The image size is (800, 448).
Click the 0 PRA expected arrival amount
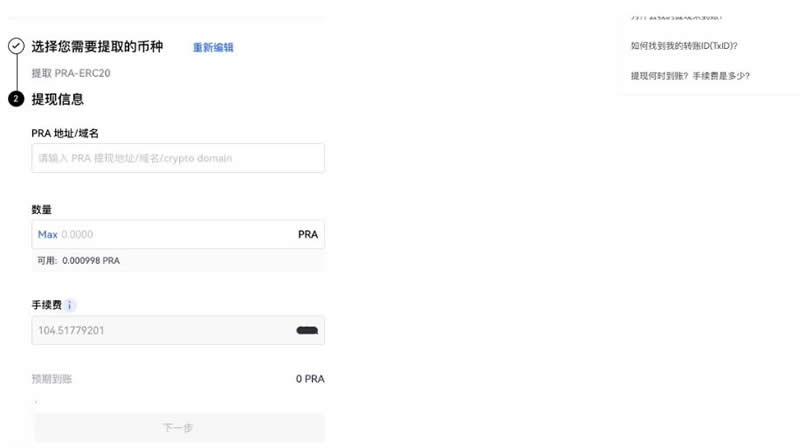(x=309, y=379)
